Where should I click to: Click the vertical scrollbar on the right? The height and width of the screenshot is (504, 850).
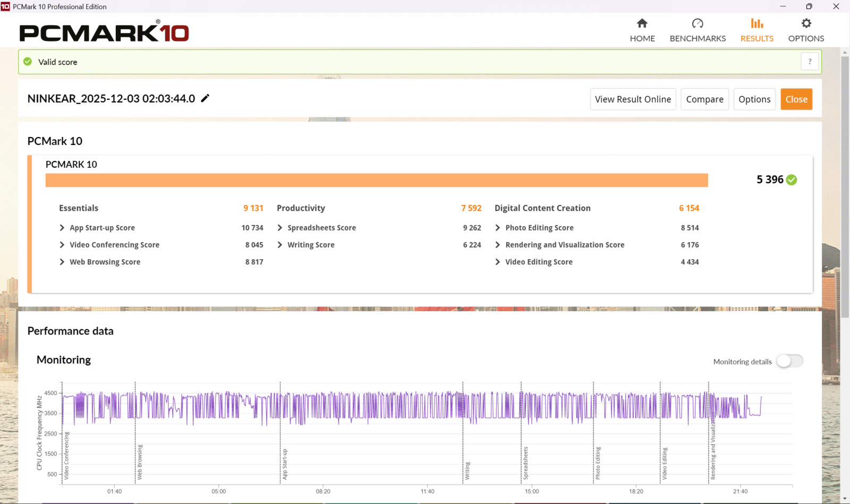(845, 186)
